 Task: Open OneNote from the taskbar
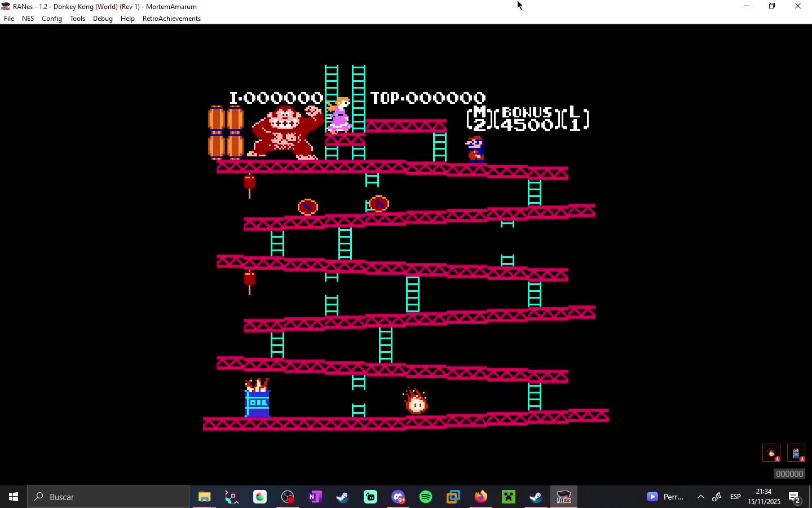tap(314, 497)
